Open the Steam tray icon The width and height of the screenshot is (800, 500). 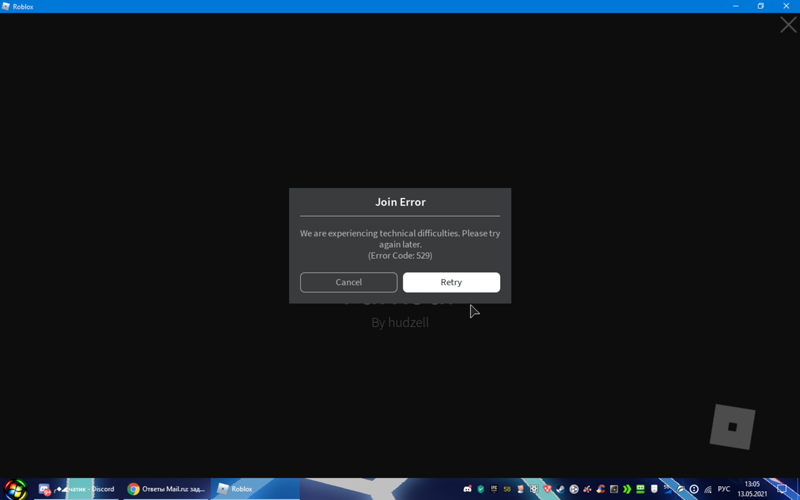pyautogui.click(x=560, y=489)
